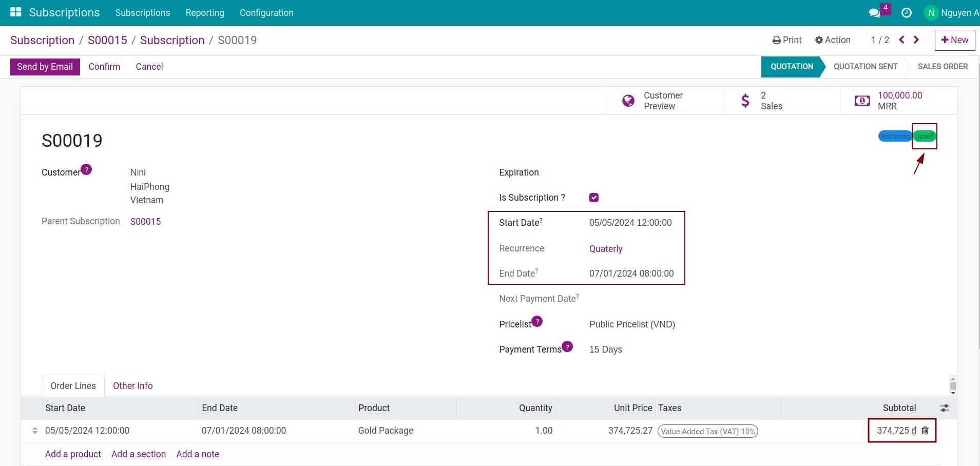This screenshot has height=466, width=980.
Task: Go to previous record arrow
Action: [901, 40]
